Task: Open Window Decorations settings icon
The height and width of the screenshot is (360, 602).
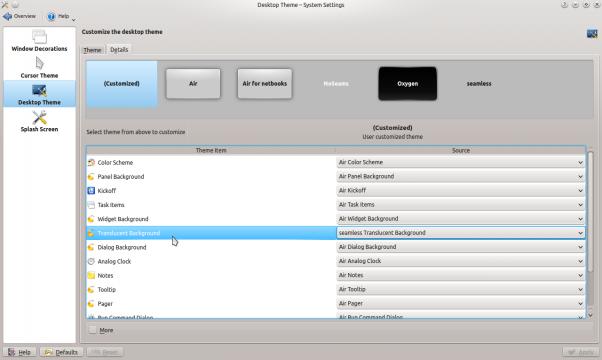Action: (x=39, y=37)
